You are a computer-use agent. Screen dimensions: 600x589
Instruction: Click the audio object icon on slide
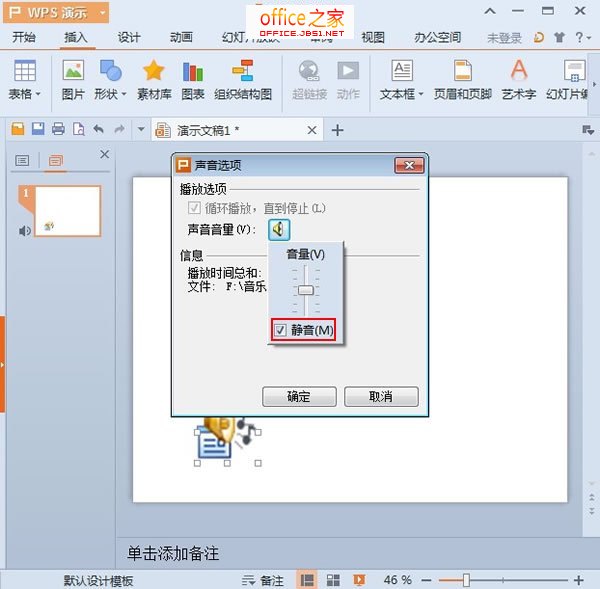click(x=228, y=440)
